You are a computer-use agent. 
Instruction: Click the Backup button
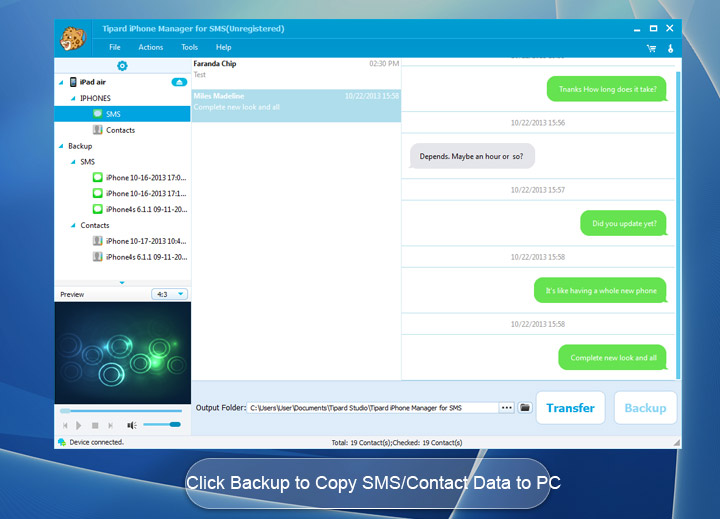[645, 408]
